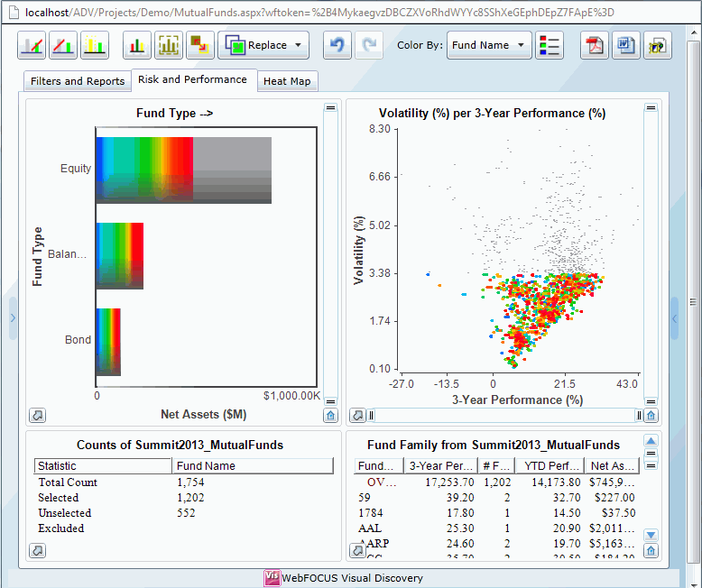This screenshot has height=588, width=702.
Task: Click the Excluded statistic row
Action: (x=183, y=528)
